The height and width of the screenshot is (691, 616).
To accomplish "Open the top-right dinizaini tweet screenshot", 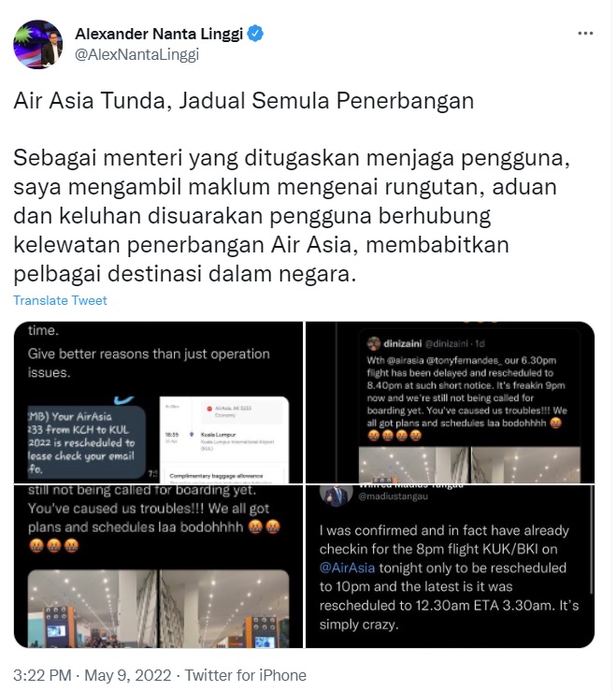I will point(451,402).
